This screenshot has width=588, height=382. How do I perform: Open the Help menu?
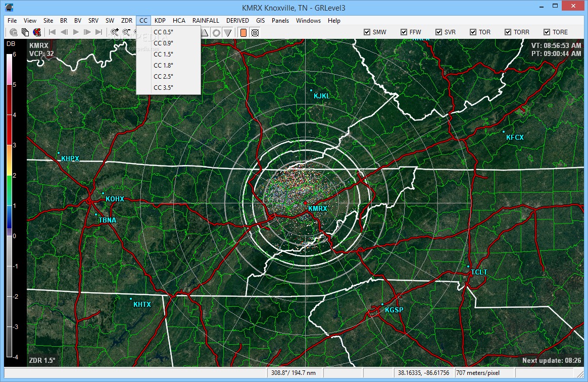334,21
